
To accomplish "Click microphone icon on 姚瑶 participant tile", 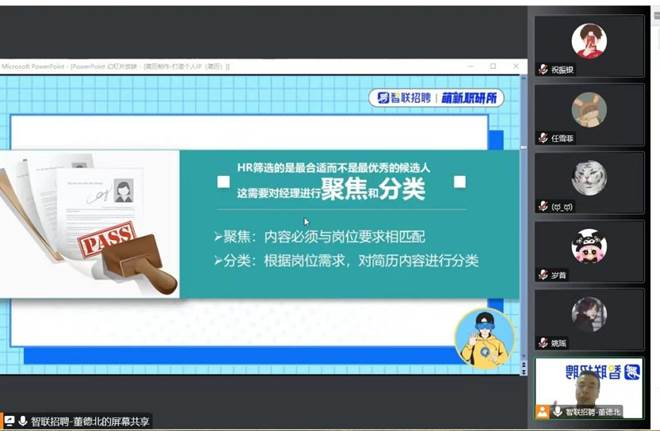I will 543,342.
